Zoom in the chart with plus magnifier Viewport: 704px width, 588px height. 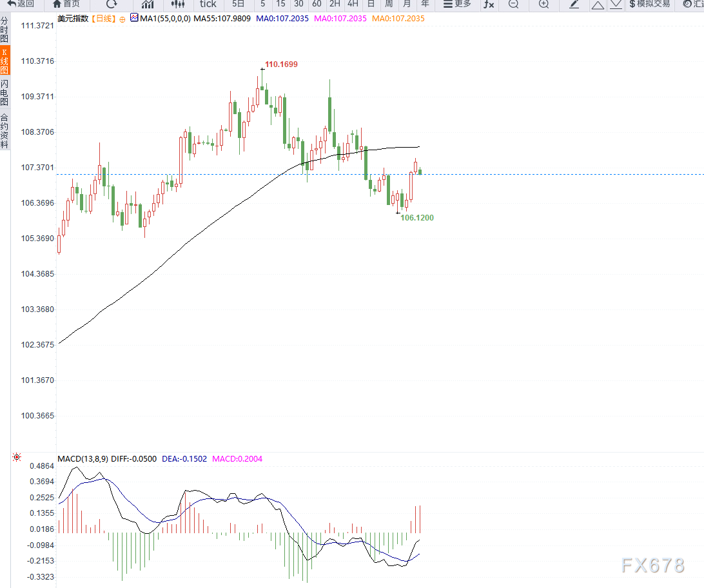[543, 4]
